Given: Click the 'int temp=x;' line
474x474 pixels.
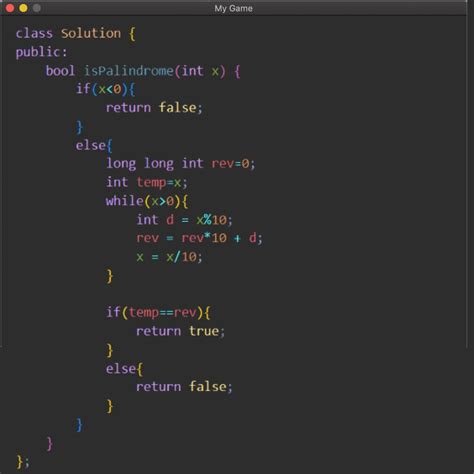Looking at the screenshot, I should [147, 182].
